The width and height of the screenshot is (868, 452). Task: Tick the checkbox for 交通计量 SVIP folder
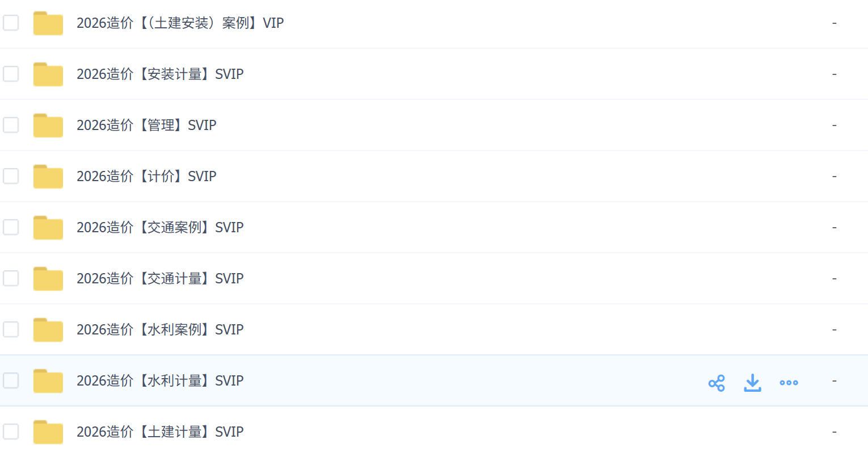point(11,278)
